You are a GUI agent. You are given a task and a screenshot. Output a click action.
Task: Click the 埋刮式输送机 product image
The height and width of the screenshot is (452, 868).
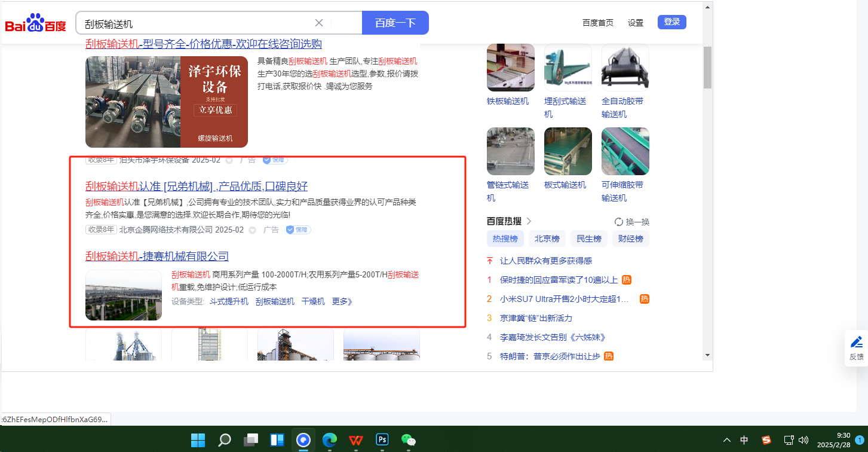568,68
